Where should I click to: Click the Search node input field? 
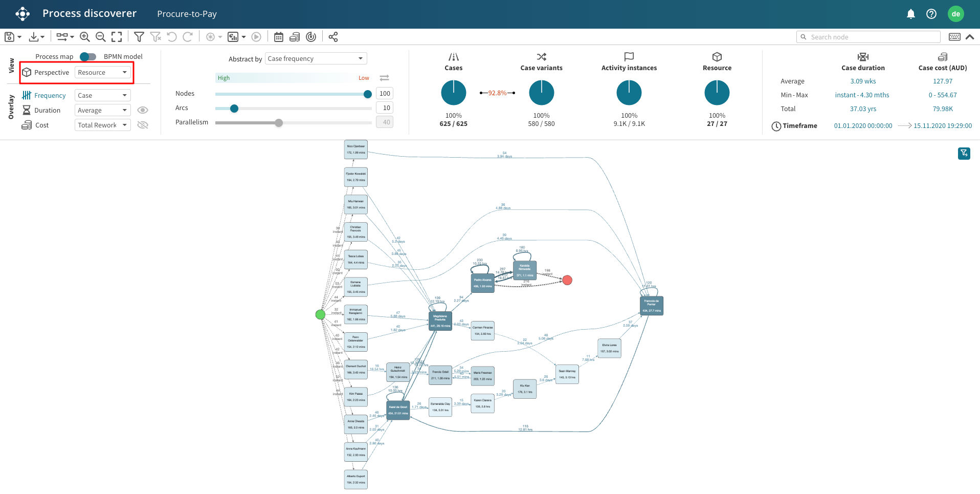pos(873,37)
